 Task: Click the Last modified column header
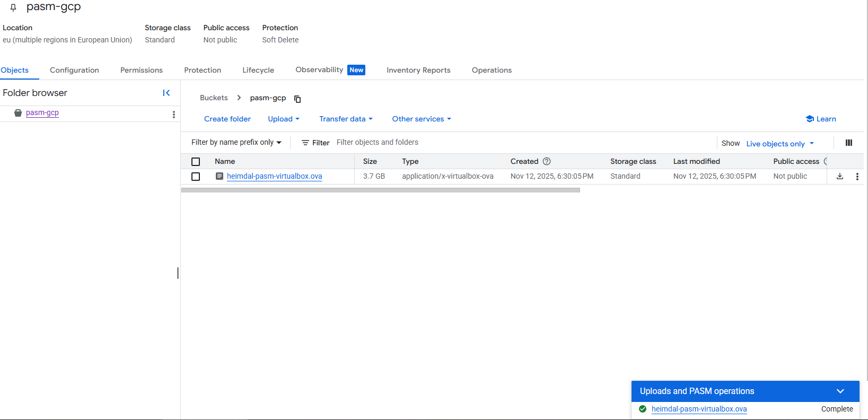click(x=697, y=161)
